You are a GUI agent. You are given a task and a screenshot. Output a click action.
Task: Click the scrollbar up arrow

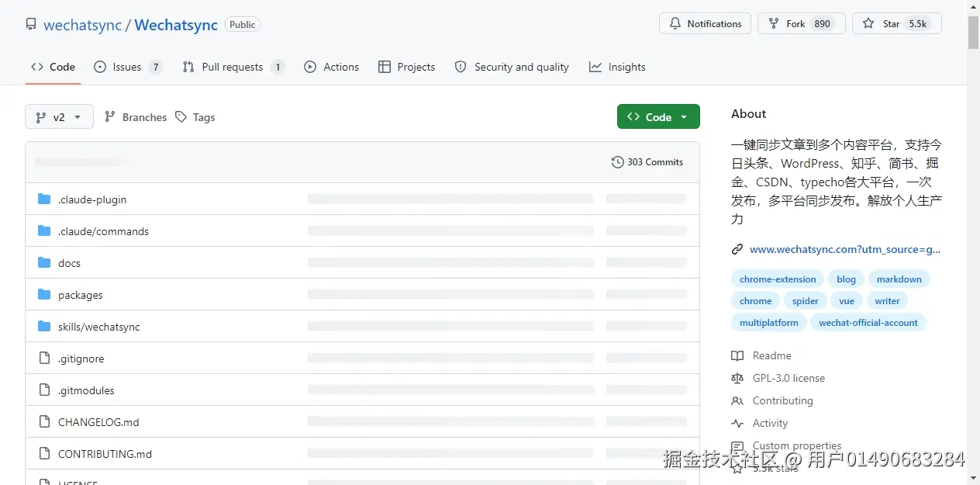973,6
